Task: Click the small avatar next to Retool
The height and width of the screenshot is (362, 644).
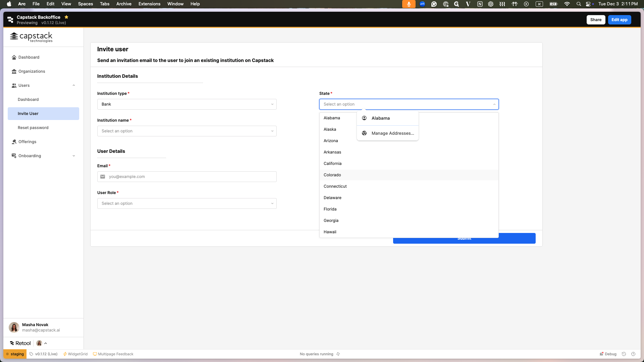Action: [x=39, y=343]
